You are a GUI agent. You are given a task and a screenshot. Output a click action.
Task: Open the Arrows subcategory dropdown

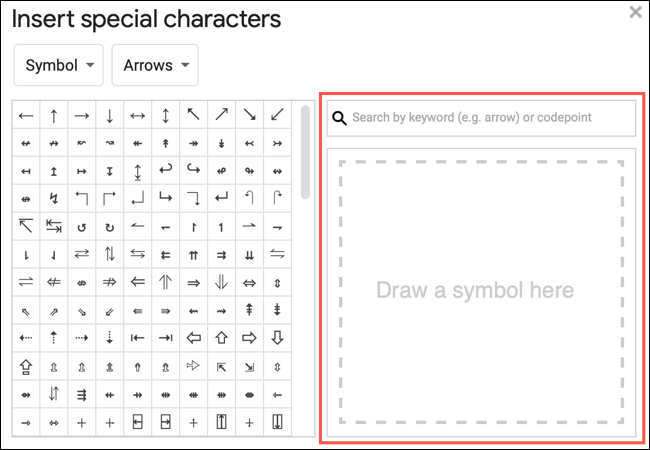(155, 66)
